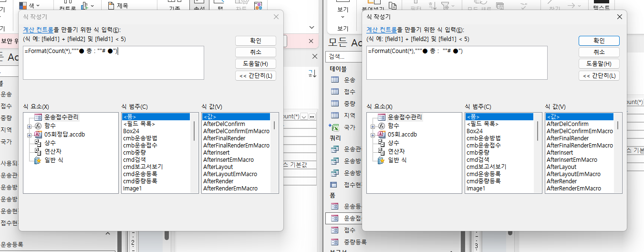The width and height of the screenshot is (644, 252).
Task: Click the ... builder button beside Count(*)
Action: coord(312,117)
